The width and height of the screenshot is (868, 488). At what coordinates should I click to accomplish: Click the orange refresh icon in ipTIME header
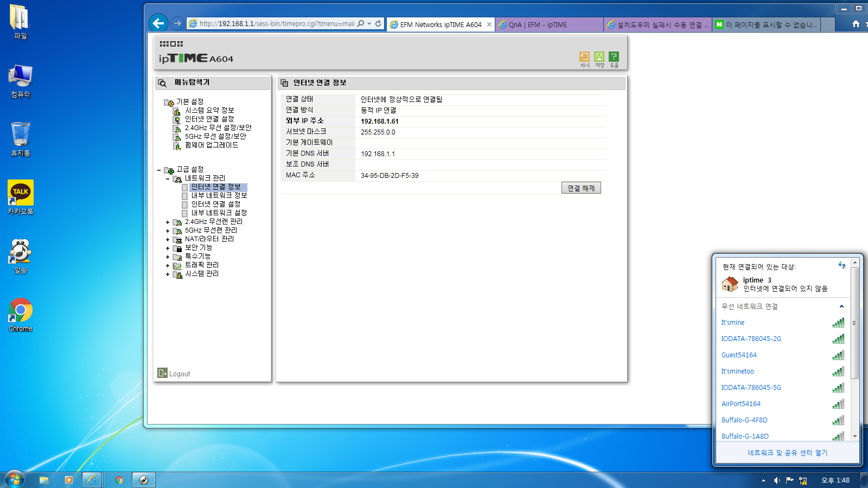click(x=584, y=57)
